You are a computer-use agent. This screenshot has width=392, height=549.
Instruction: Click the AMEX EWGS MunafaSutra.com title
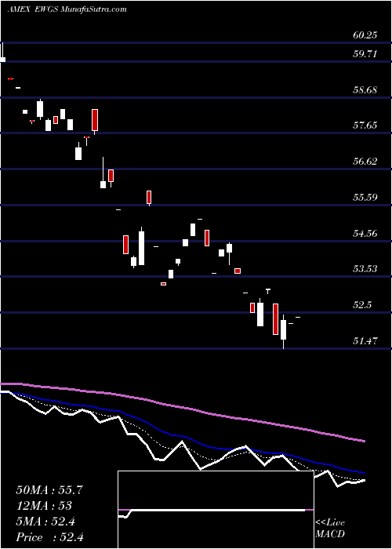67,9
